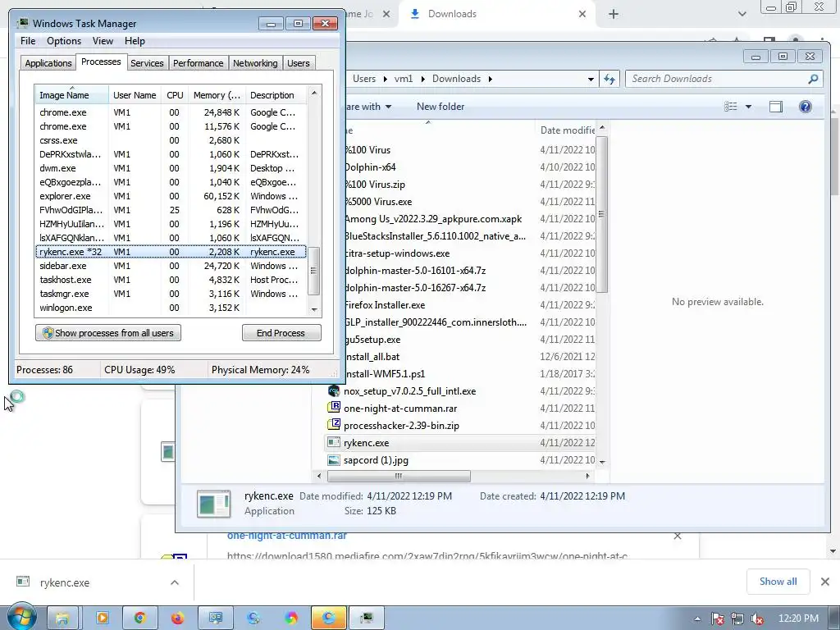The image size is (840, 630).
Task: Click the End Process button
Action: click(281, 333)
